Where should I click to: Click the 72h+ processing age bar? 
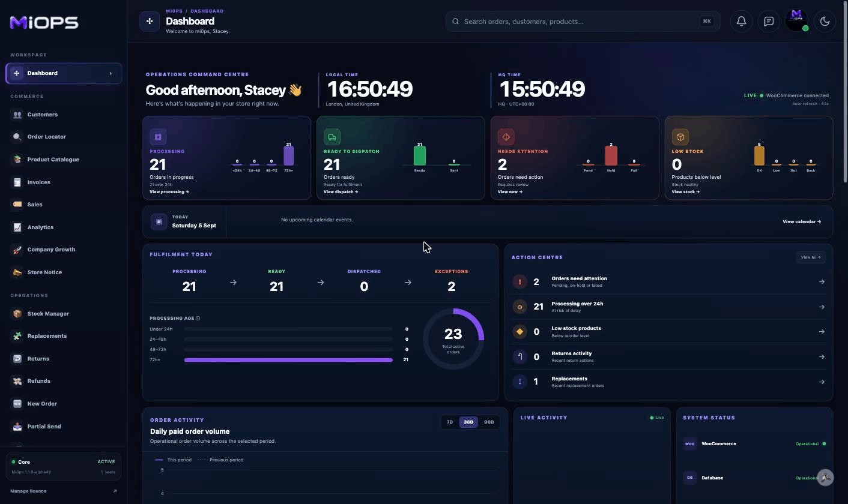(288, 360)
